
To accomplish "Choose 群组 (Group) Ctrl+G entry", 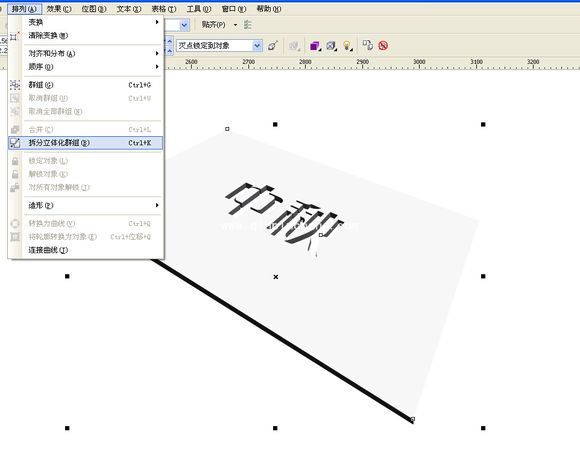I will pyautogui.click(x=85, y=85).
